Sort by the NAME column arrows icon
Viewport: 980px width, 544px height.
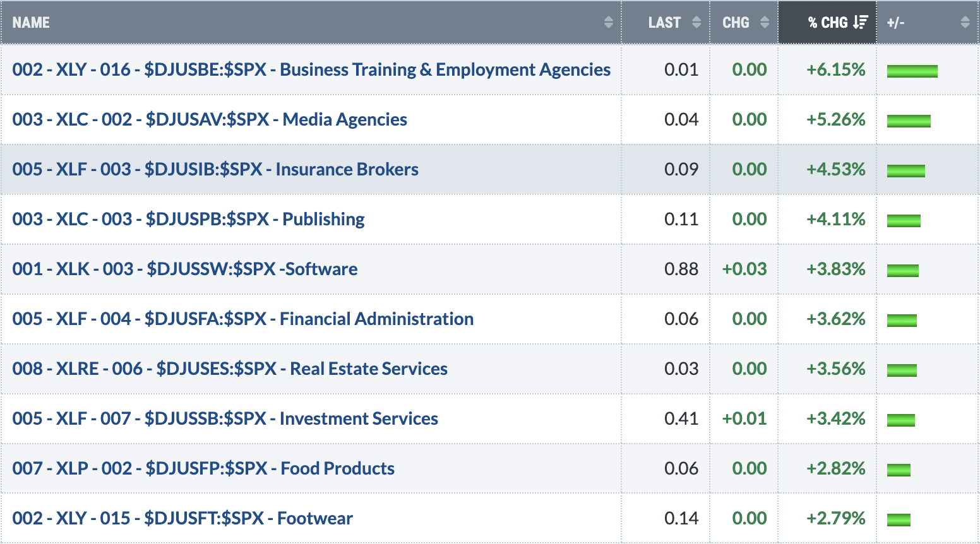608,23
